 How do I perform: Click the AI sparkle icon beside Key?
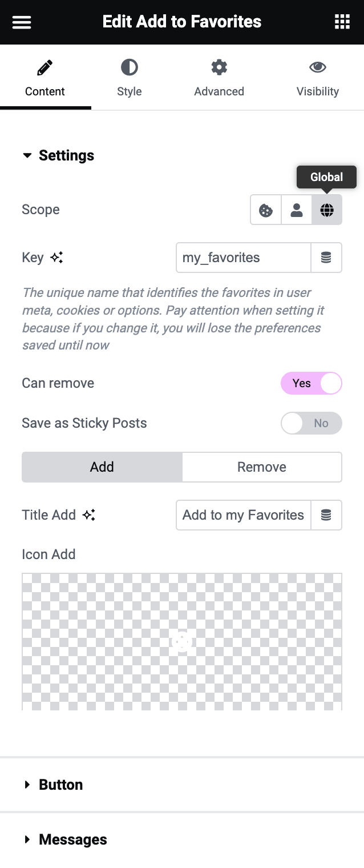pos(56,257)
